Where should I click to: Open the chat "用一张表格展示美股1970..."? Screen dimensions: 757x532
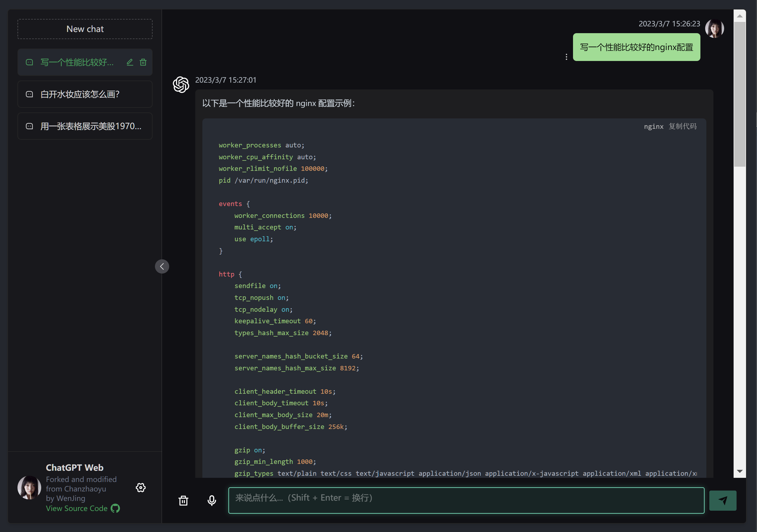[85, 126]
